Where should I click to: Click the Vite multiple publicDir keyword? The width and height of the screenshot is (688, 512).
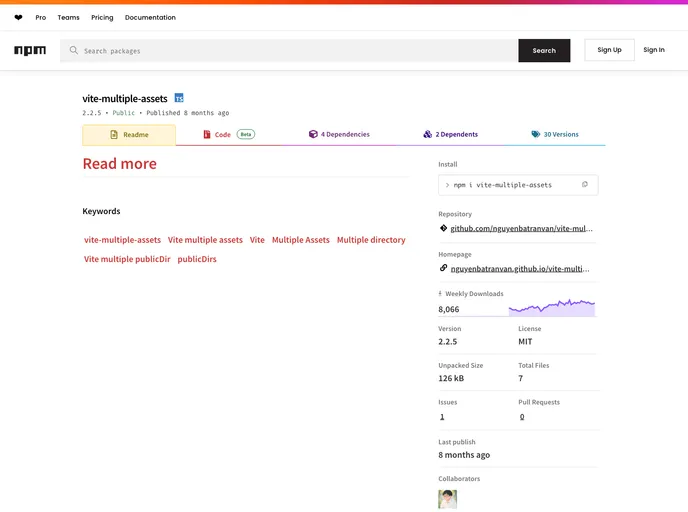[127, 259]
